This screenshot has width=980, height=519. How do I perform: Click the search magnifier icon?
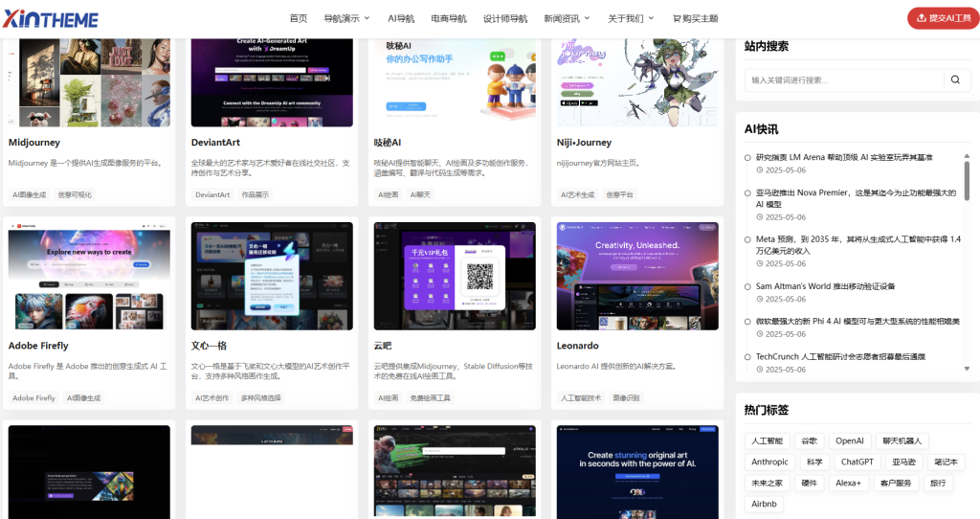pyautogui.click(x=955, y=79)
